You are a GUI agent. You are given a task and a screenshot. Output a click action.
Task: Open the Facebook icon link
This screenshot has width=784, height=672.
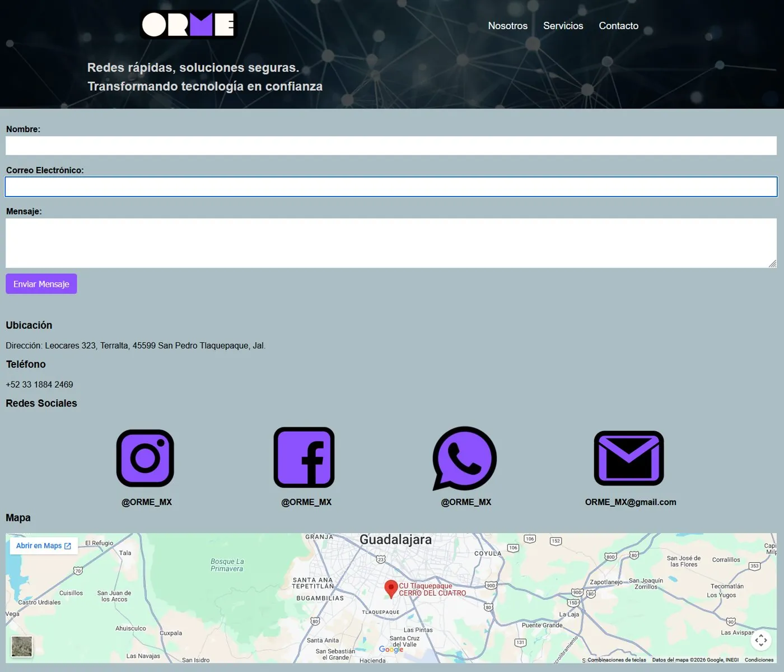[x=304, y=458]
